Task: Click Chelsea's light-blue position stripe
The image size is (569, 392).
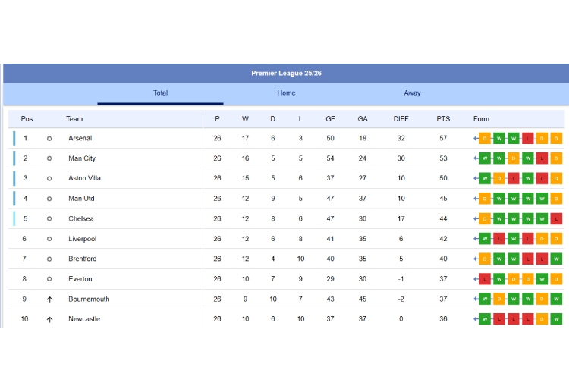Action: point(14,218)
